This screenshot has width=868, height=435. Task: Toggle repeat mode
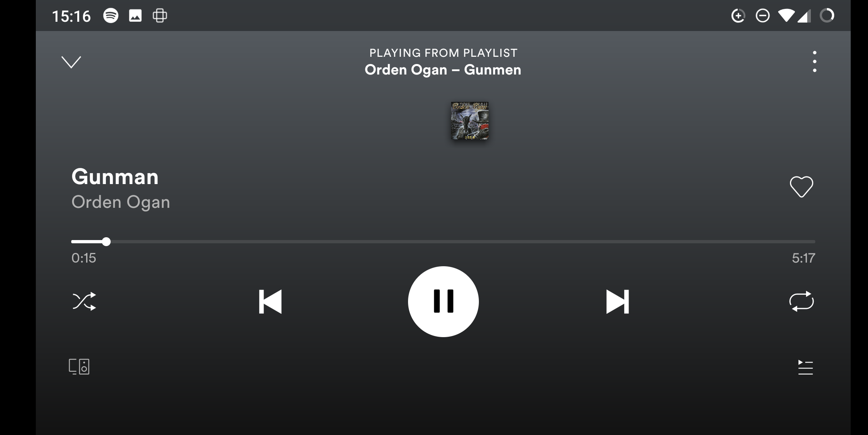click(x=801, y=301)
